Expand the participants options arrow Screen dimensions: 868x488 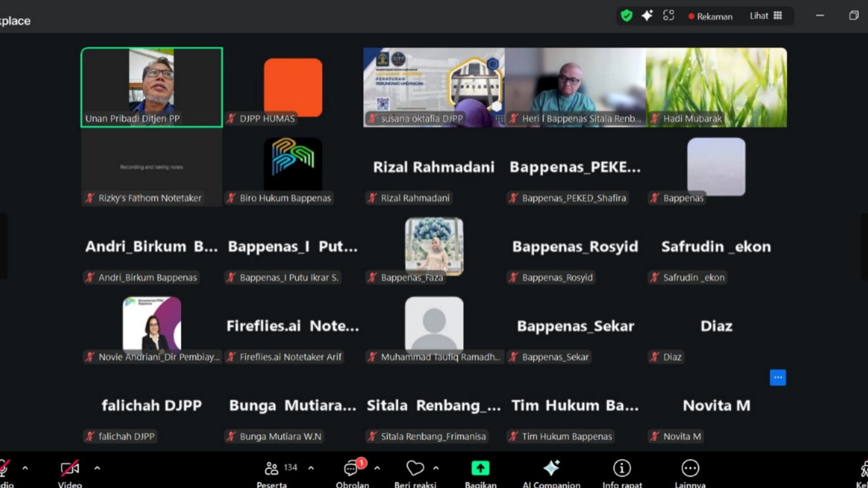click(311, 468)
